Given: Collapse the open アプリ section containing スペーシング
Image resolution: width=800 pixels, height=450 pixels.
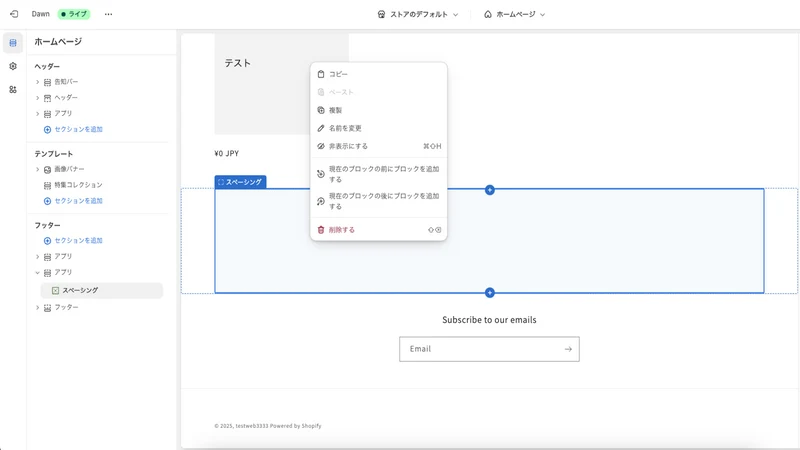Looking at the screenshot, I should (x=37, y=272).
